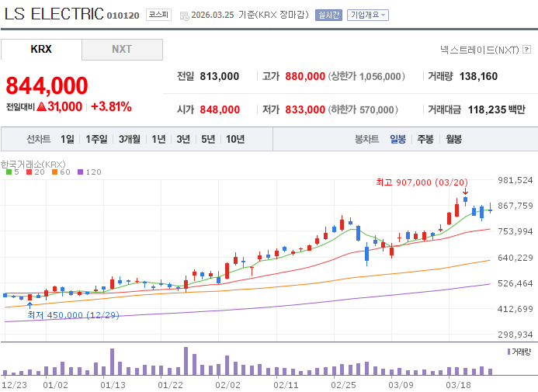Viewport: 538px width, 392px height.
Task: Click the 최고 907,000 (03/20) marker label
Action: tap(422, 182)
